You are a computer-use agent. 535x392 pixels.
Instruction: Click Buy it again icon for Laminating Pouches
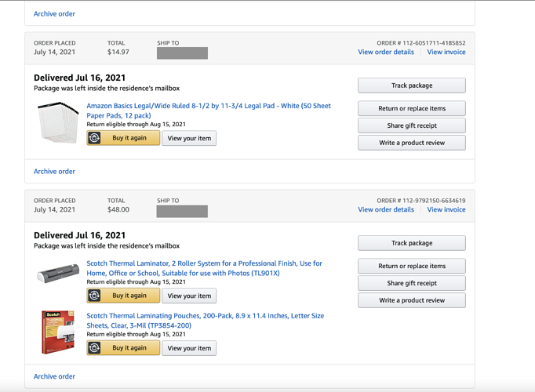coord(95,348)
